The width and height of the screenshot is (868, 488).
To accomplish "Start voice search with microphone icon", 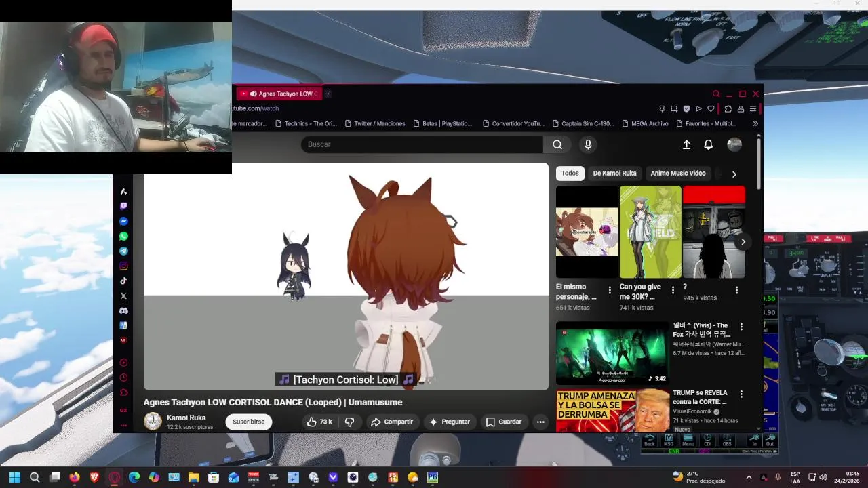I will coord(588,144).
